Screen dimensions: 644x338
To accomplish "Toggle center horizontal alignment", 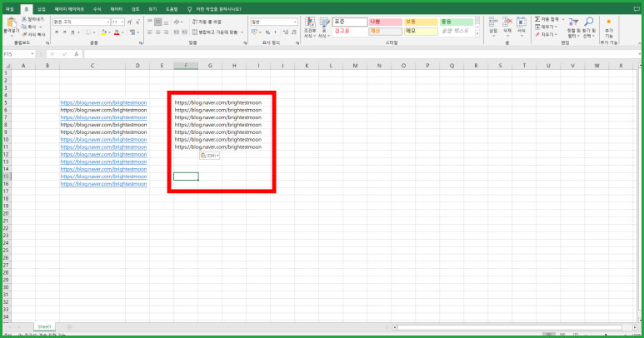I will (158, 32).
